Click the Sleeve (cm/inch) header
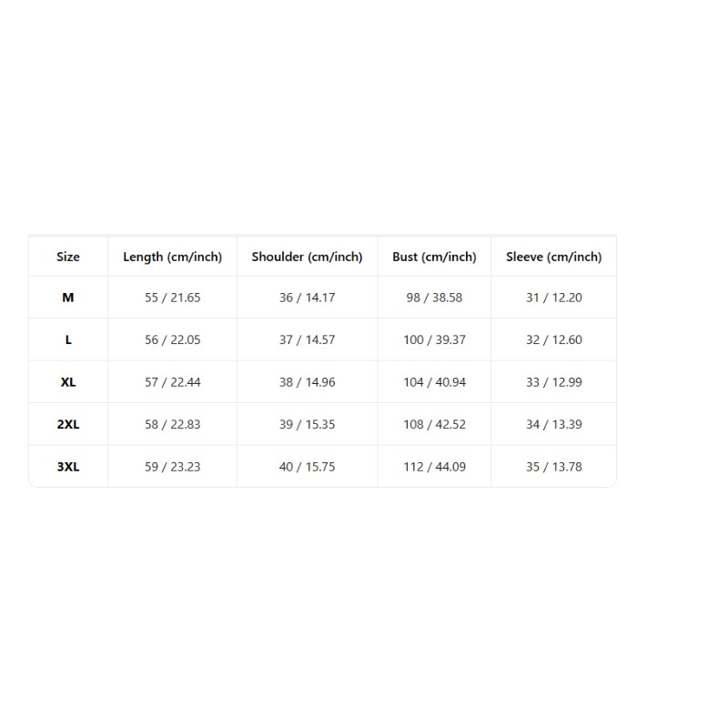Viewport: 728px width, 728px height. point(554,257)
